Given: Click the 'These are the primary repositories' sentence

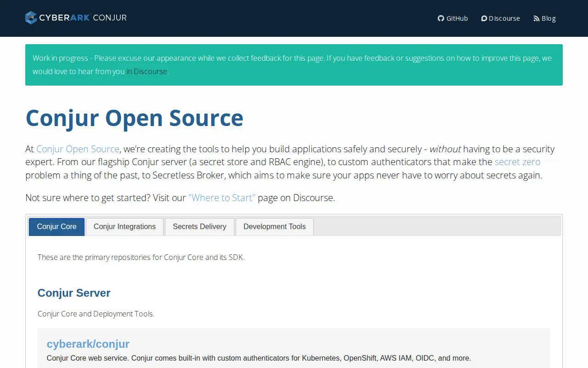Looking at the screenshot, I should coord(141,257).
